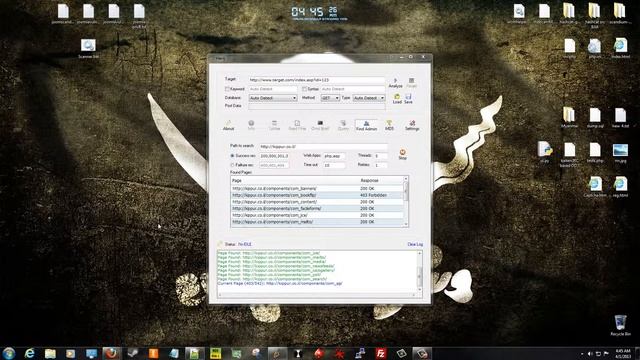Open the Tables section
This screenshot has height=360, width=640.
[274, 125]
